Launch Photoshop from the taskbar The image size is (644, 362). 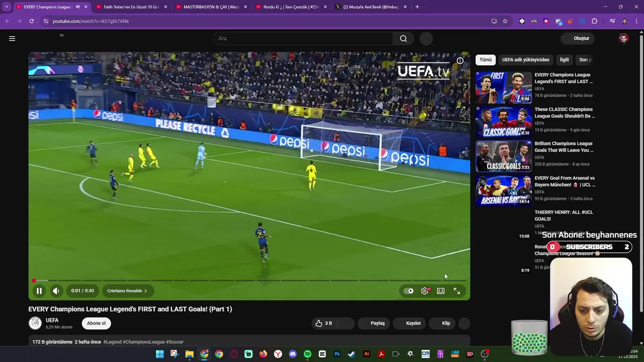[x=337, y=354]
